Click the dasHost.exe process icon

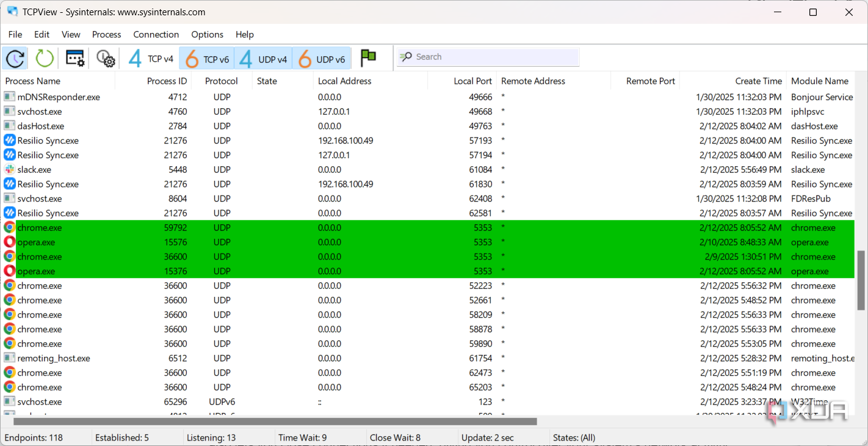tap(9, 126)
